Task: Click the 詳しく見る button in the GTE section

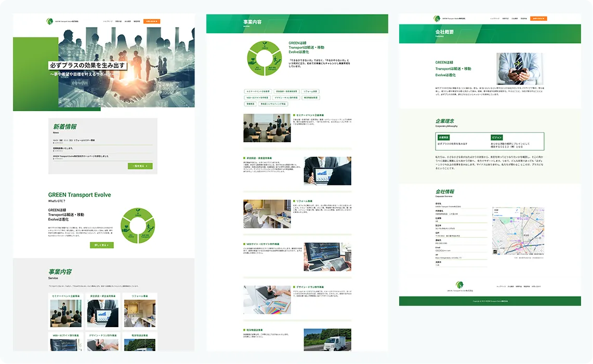Action: pos(101,245)
